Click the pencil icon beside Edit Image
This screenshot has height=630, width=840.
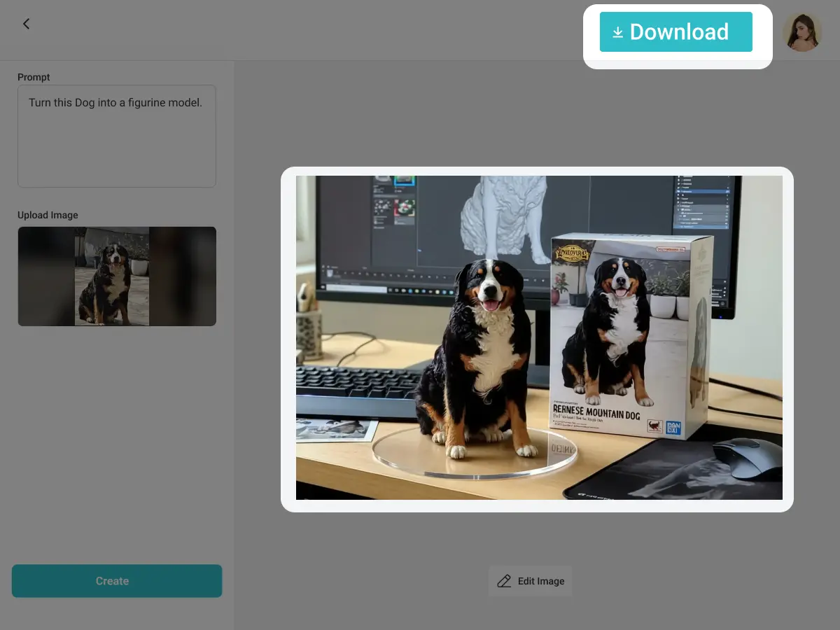coord(504,581)
